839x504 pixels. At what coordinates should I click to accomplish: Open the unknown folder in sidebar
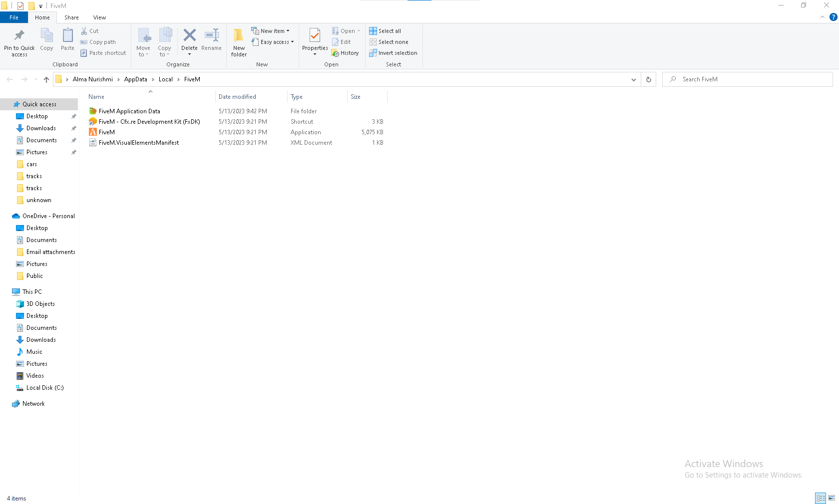38,200
